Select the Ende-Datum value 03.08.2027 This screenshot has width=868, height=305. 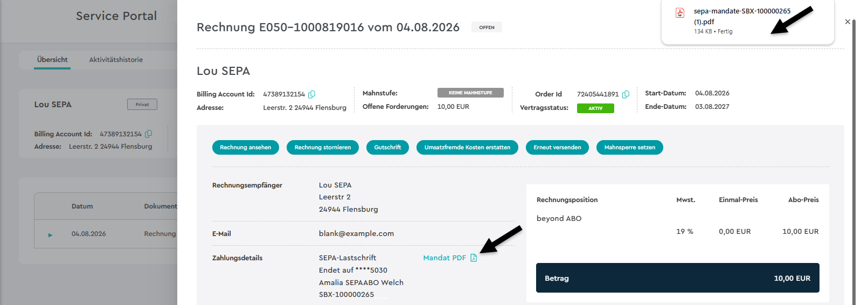click(712, 107)
